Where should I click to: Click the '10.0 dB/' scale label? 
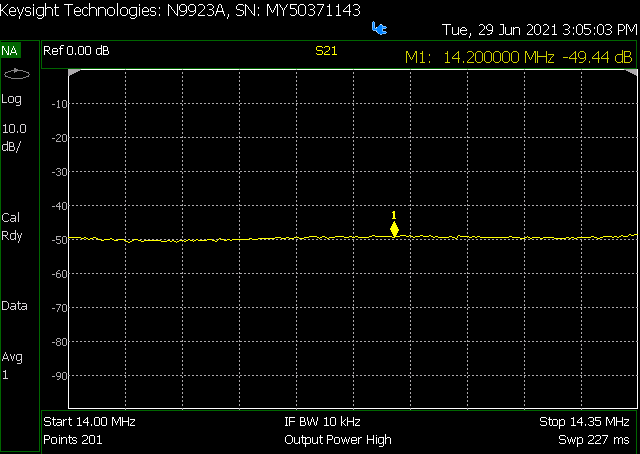tap(14, 138)
